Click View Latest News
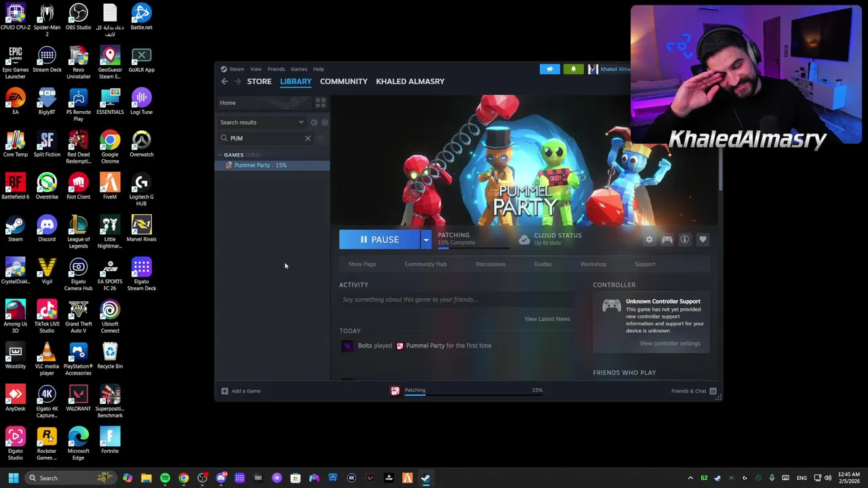Image resolution: width=868 pixels, height=488 pixels. [547, 319]
